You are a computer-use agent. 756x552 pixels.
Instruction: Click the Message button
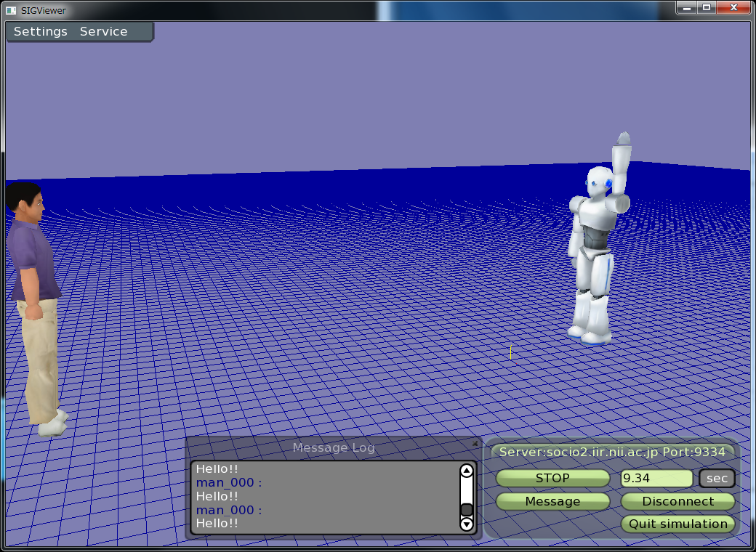[x=552, y=501]
